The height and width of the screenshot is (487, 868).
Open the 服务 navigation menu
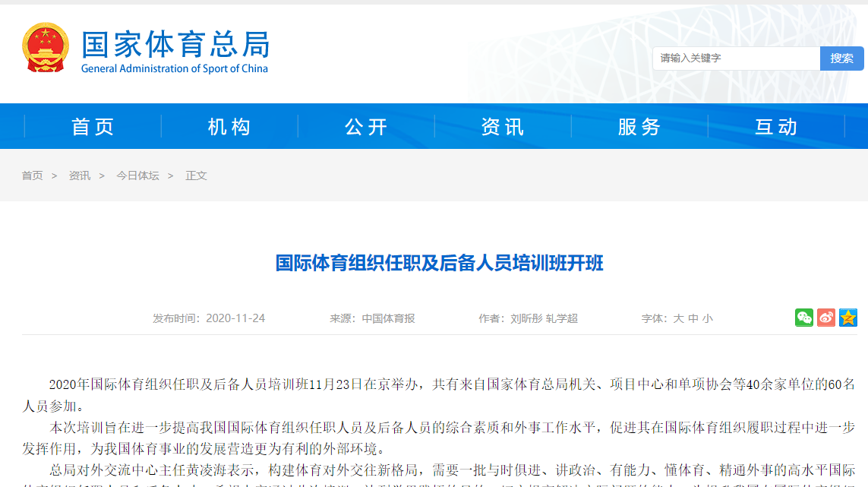pos(639,127)
